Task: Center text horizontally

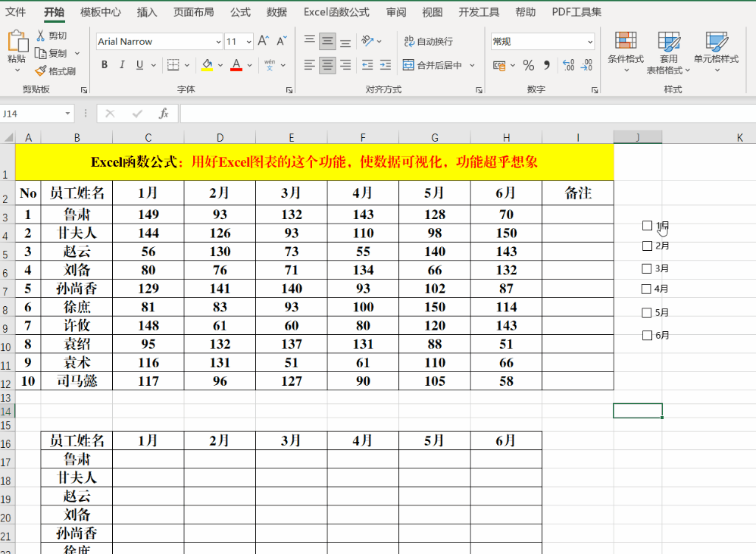Action: pyautogui.click(x=327, y=64)
